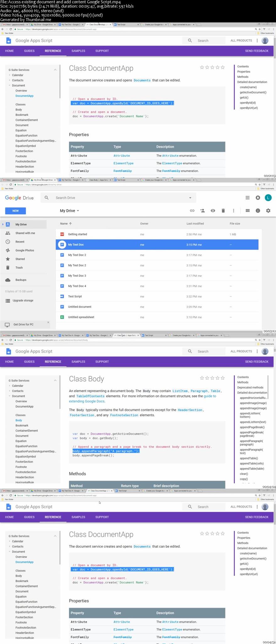Open the My Drive dropdown above the file list
Image resolution: width=276 pixels, height=644 pixels.
(x=69, y=211)
